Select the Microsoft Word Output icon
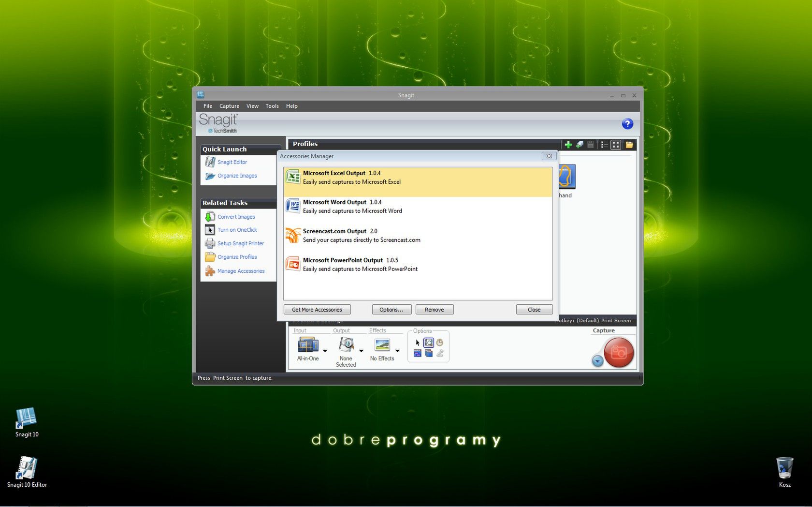812x507 pixels. click(293, 206)
